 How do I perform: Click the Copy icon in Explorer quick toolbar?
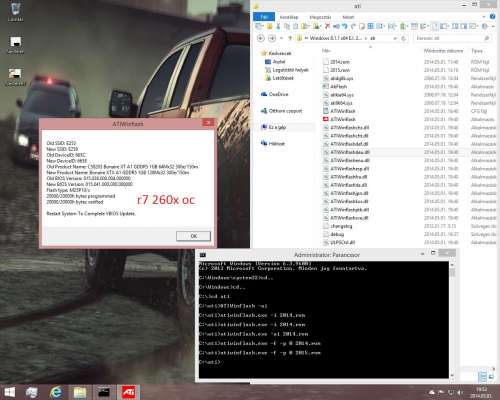(287, 26)
